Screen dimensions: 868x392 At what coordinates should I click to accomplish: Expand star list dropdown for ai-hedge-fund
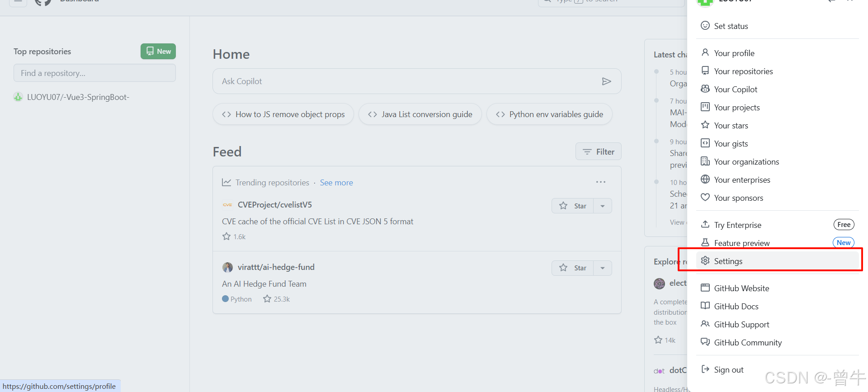[603, 268]
